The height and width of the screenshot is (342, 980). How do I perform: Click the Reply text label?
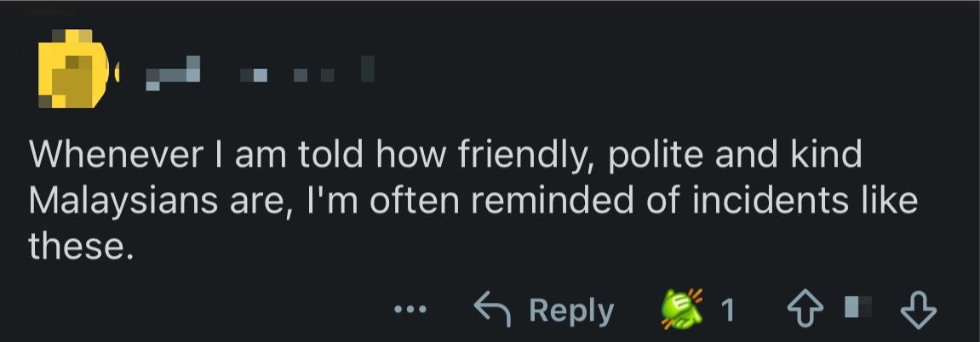(x=571, y=311)
